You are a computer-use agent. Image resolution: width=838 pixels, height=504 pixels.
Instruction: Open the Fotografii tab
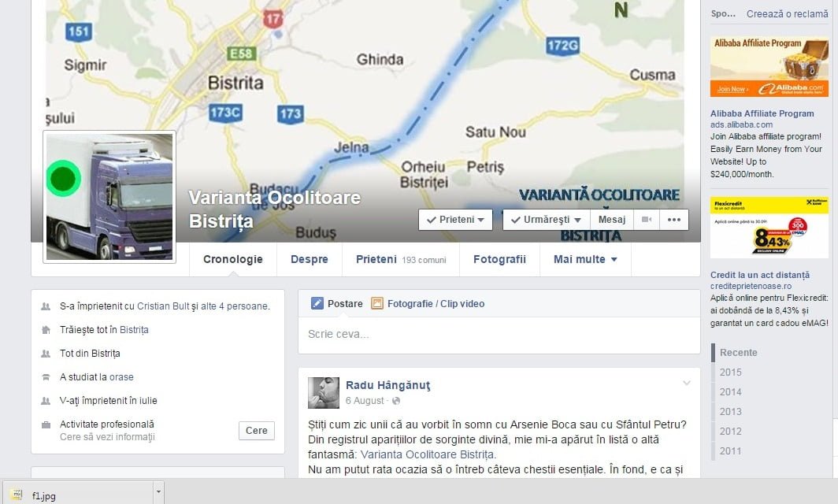tap(499, 259)
